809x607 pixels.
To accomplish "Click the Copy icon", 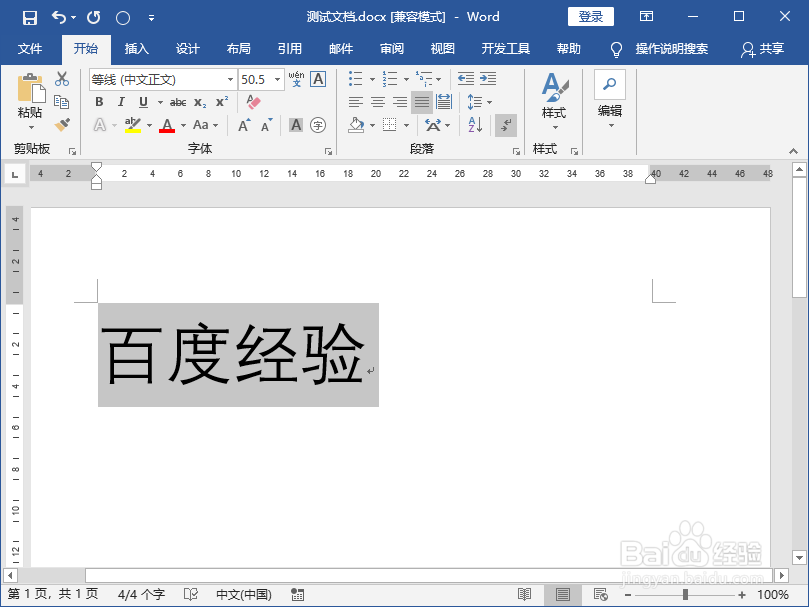I will tap(62, 102).
